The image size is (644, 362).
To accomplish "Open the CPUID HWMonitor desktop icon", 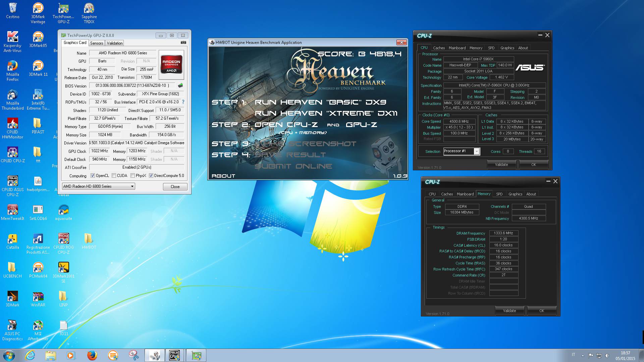I will [13, 128].
